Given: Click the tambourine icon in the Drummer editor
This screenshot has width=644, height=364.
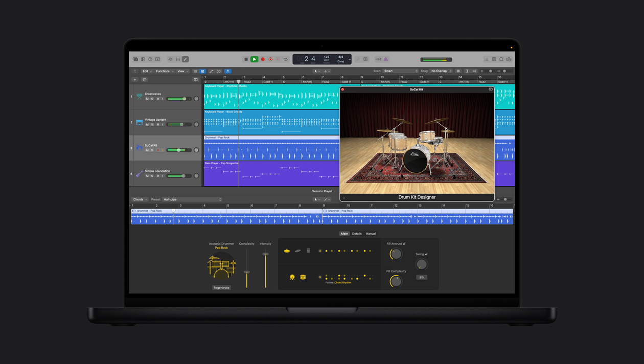Looking at the screenshot, I should (x=292, y=277).
